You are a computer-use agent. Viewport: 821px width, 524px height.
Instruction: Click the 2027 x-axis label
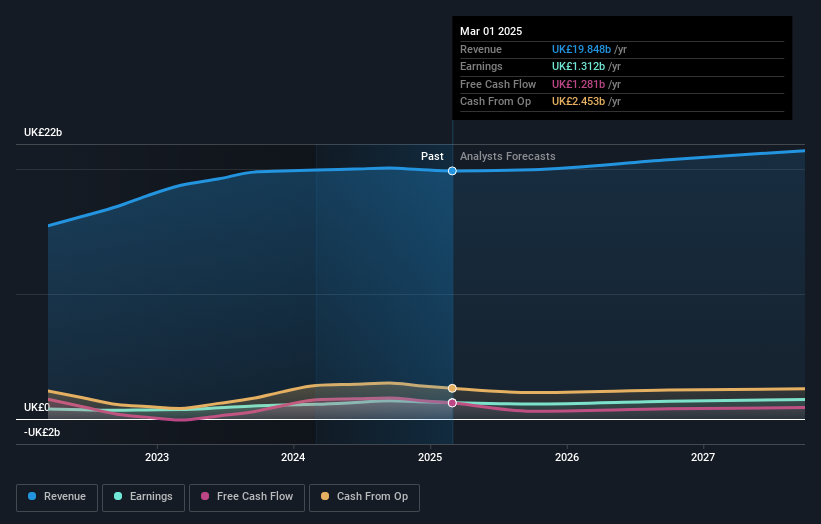point(703,458)
